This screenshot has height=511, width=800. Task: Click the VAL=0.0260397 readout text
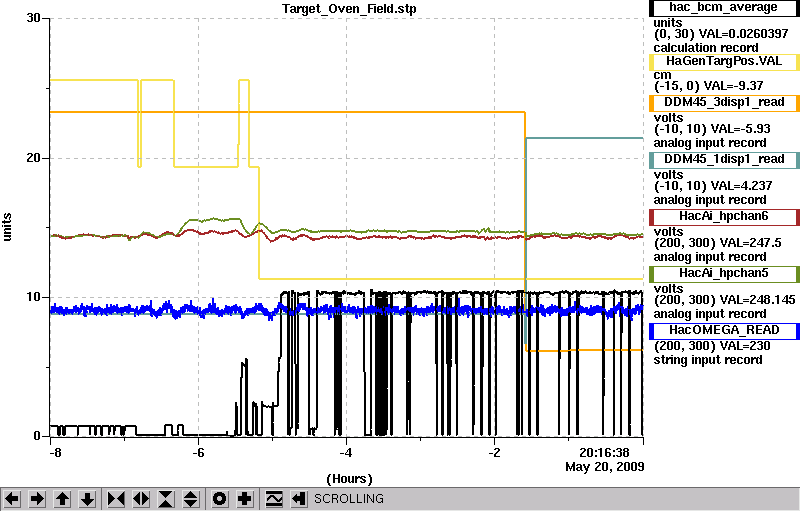743,34
